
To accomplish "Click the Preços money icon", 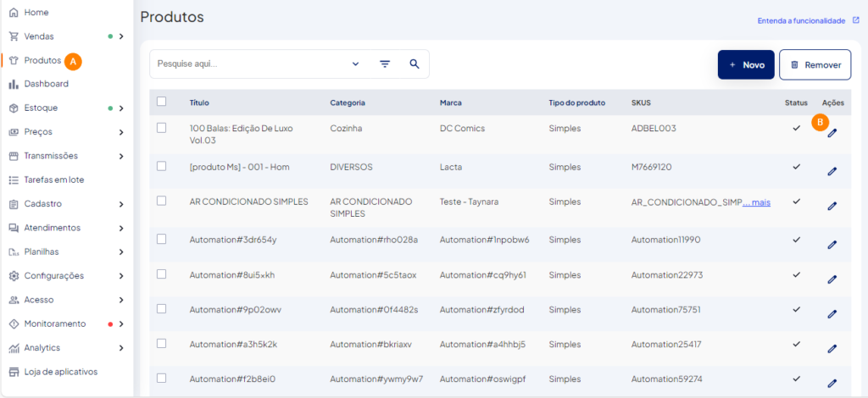I will (14, 132).
